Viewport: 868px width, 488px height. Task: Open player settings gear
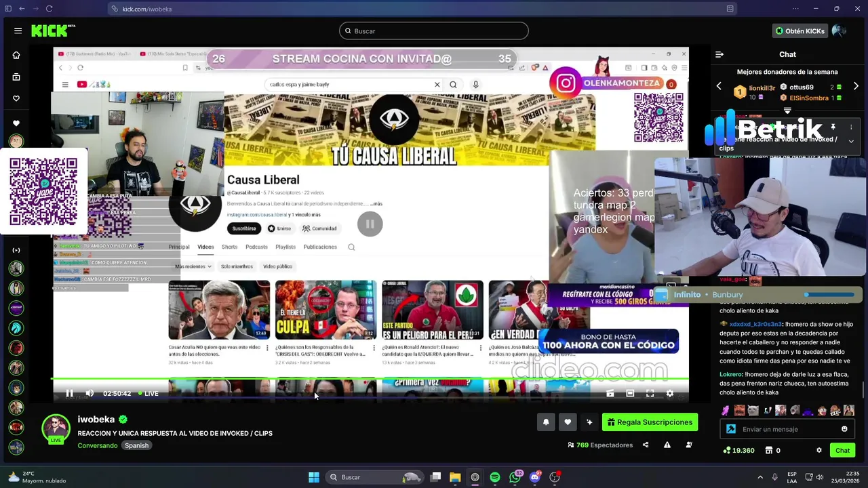[670, 393]
